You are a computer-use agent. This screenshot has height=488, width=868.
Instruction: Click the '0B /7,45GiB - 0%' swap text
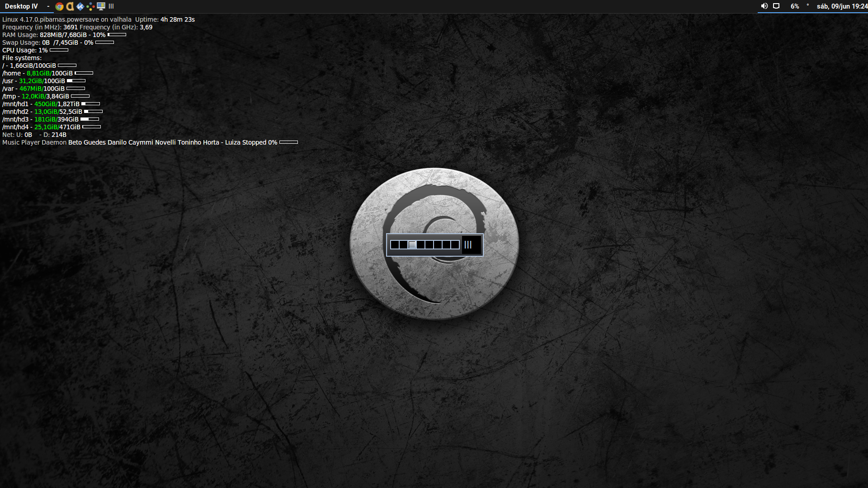coord(68,42)
